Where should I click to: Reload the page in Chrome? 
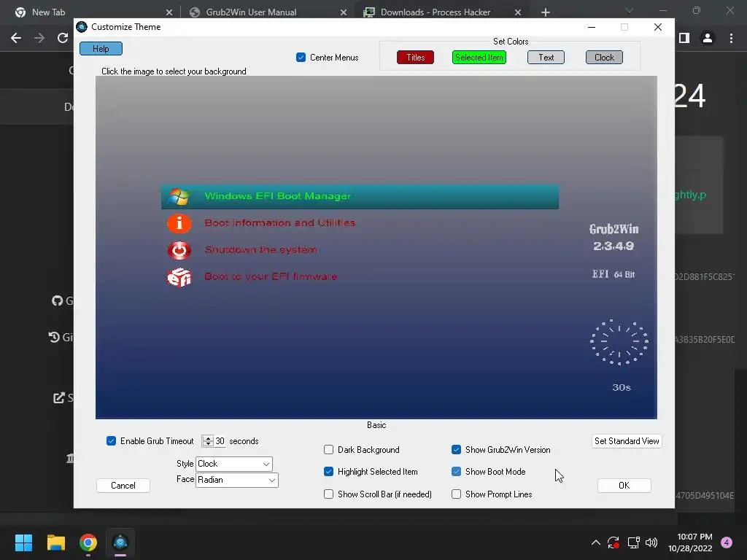[x=63, y=38]
